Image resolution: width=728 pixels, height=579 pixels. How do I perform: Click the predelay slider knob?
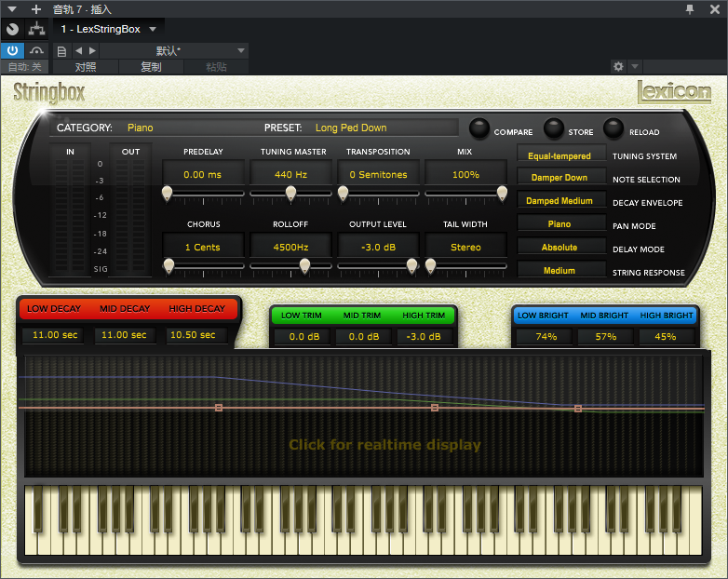pyautogui.click(x=168, y=193)
